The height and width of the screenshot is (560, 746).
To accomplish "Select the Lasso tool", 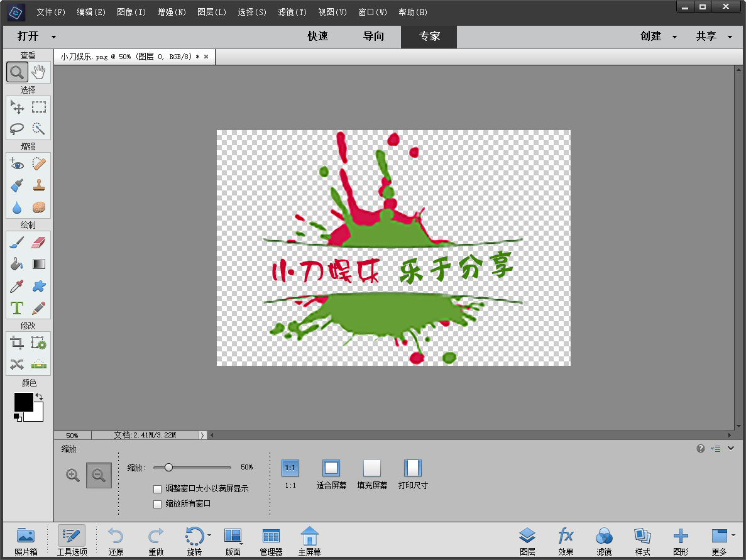I will (x=17, y=129).
